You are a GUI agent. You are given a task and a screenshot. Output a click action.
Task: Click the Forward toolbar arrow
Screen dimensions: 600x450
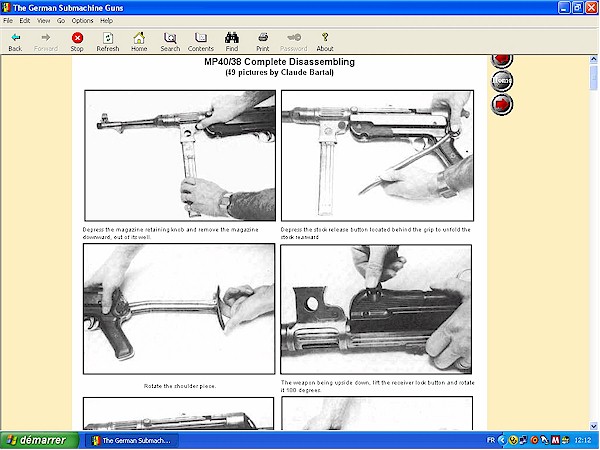46,38
